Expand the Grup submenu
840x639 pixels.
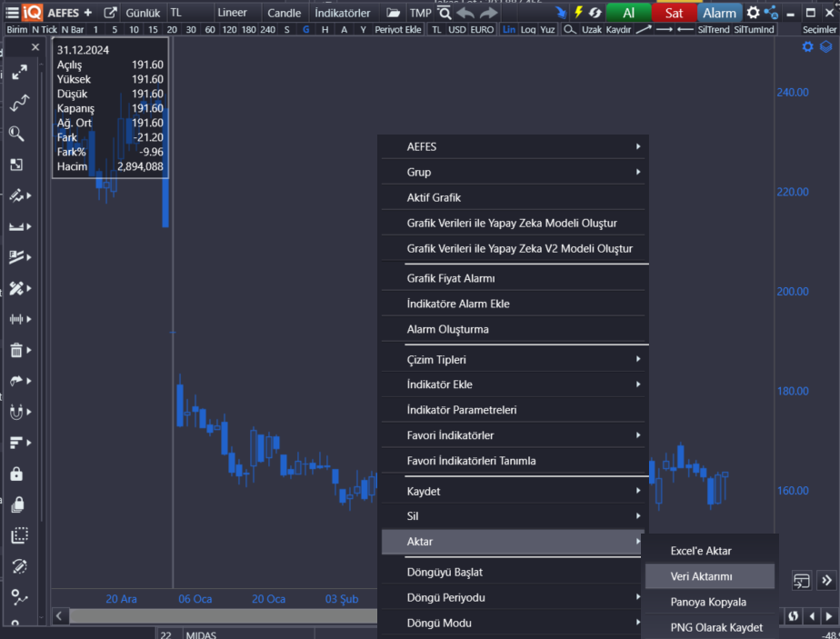(x=514, y=172)
